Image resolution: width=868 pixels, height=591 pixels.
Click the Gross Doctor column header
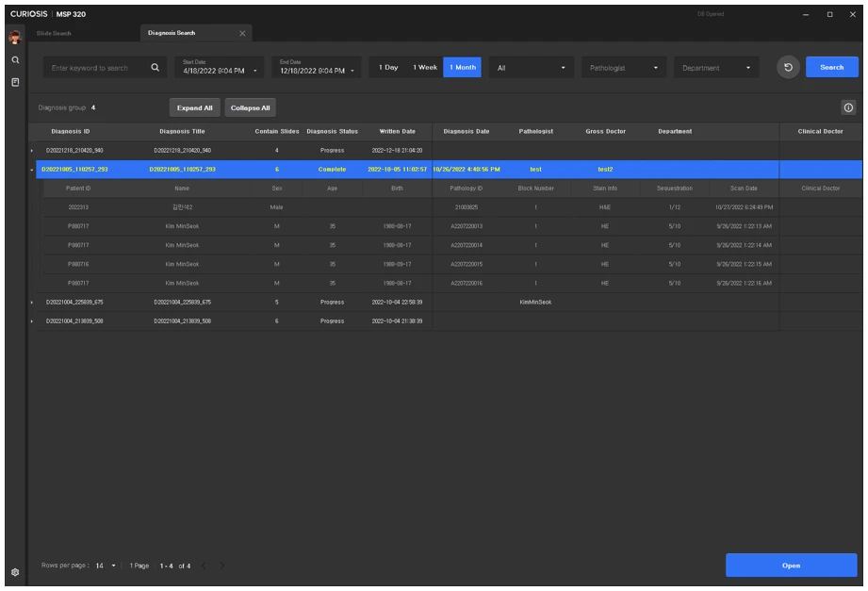pos(606,131)
